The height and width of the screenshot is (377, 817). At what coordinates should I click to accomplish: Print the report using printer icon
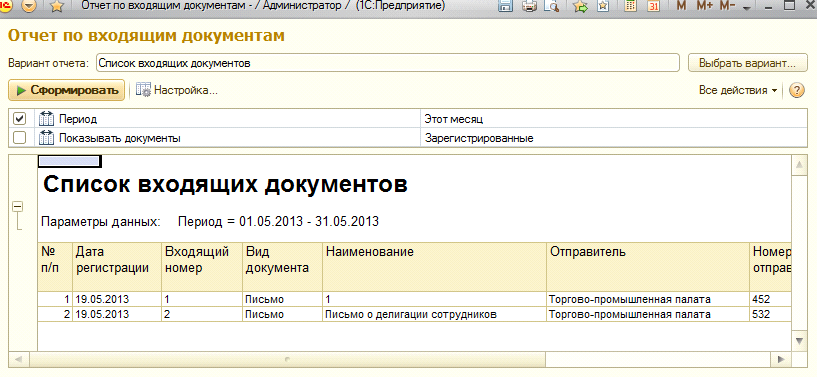coord(529,7)
